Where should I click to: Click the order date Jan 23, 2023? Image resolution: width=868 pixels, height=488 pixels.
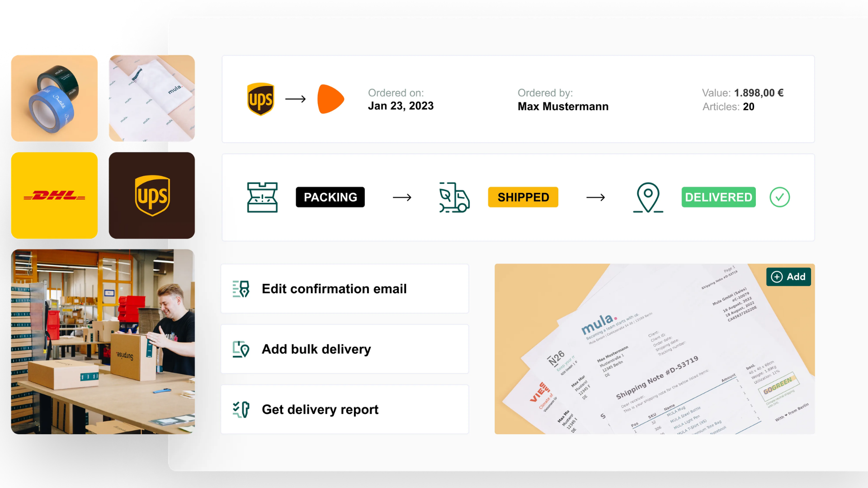click(x=401, y=106)
